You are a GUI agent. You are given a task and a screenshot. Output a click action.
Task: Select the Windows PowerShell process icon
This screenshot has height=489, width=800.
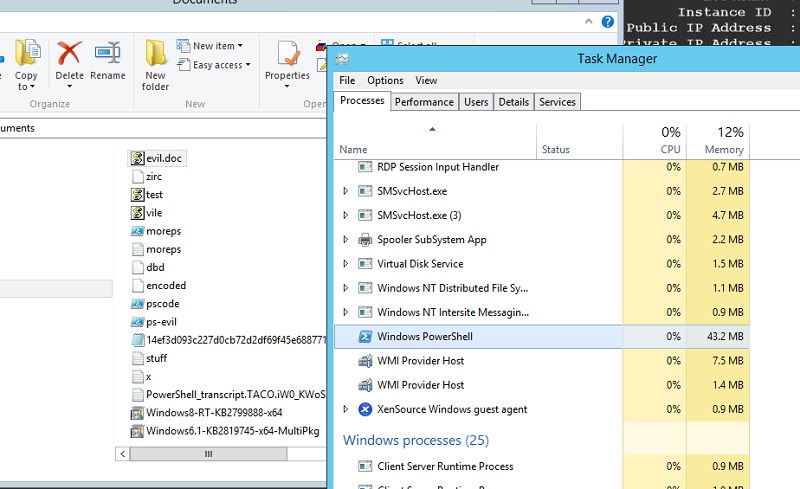tap(365, 337)
